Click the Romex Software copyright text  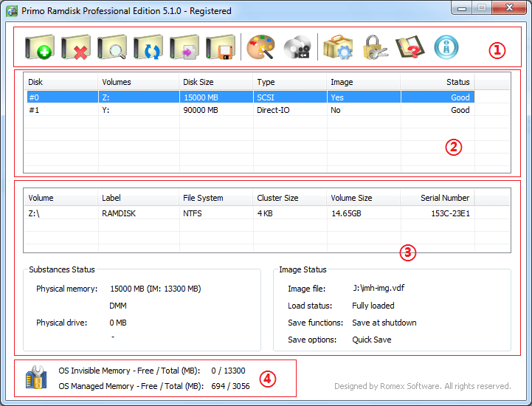[422, 386]
